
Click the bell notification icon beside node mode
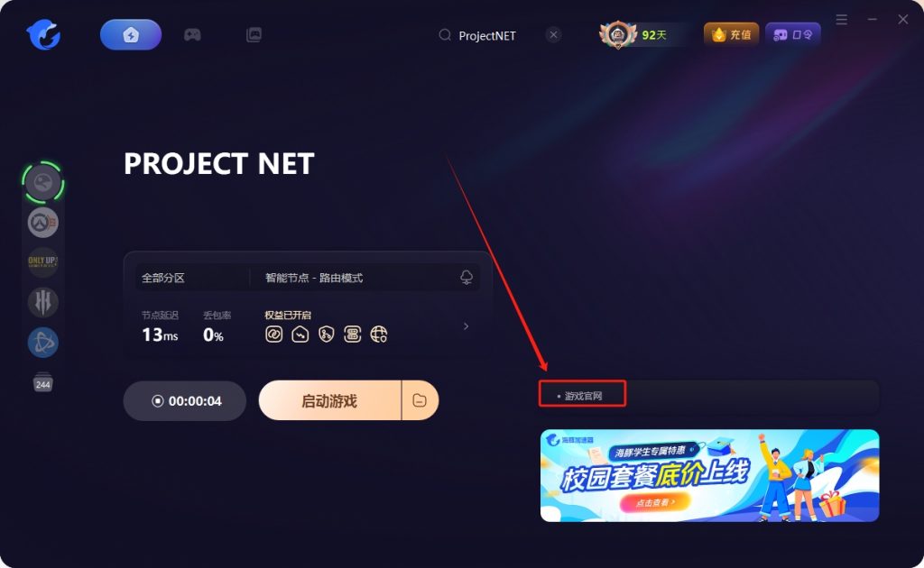467,277
